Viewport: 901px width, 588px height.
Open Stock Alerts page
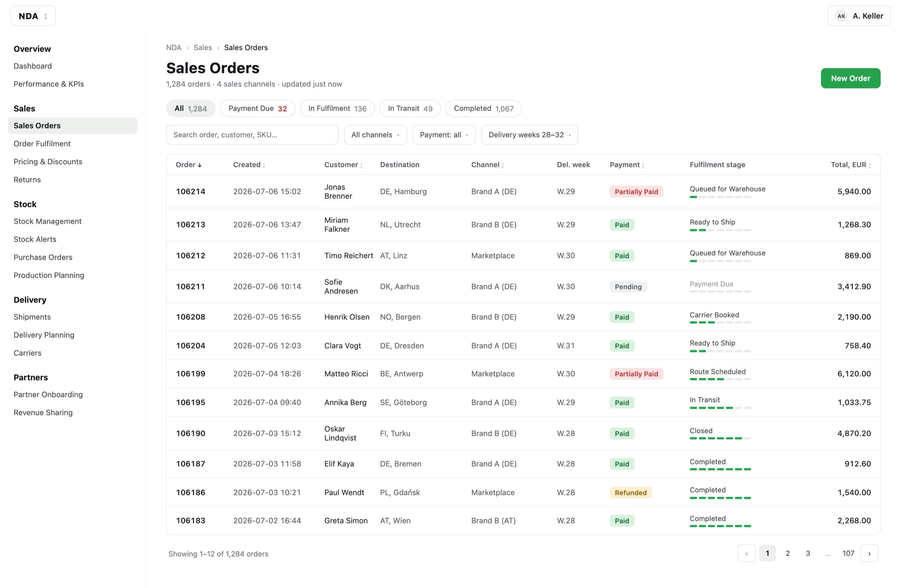point(35,239)
